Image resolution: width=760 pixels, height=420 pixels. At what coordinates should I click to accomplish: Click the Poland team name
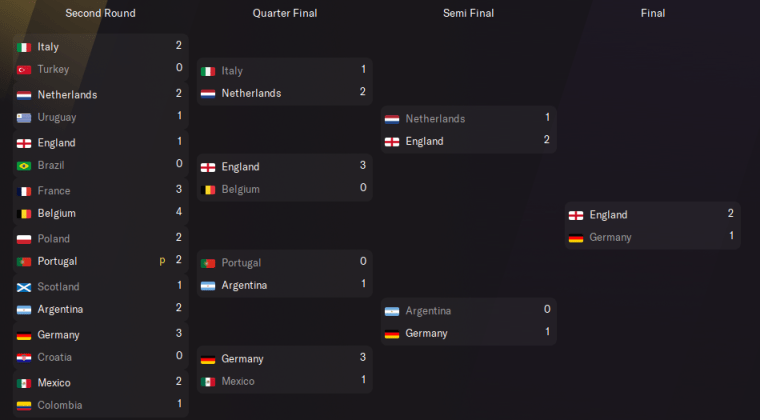(54, 239)
